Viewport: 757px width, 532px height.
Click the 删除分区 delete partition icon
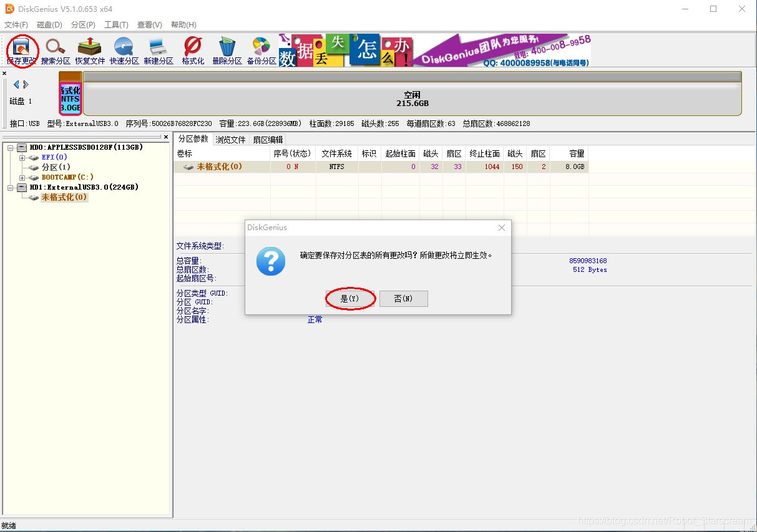pyautogui.click(x=227, y=50)
